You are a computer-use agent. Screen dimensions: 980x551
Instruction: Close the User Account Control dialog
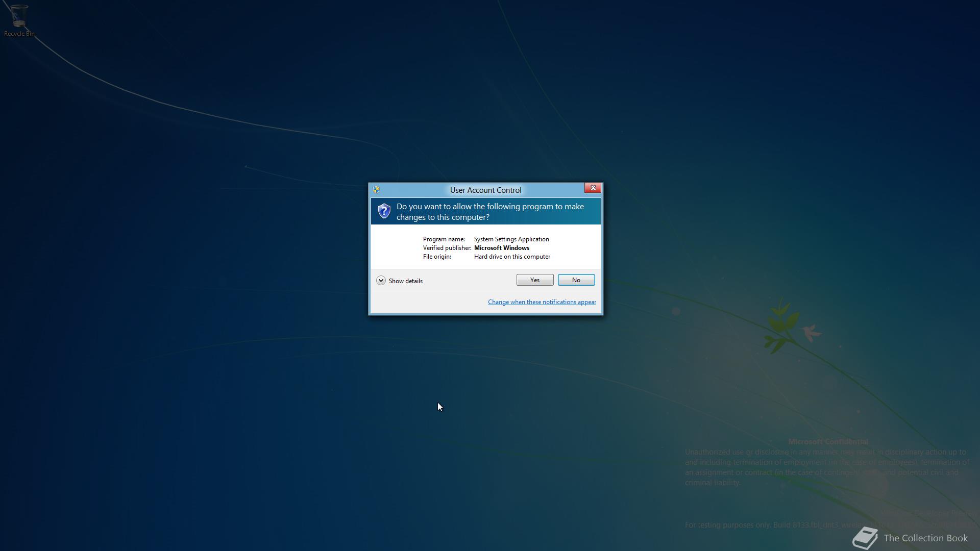click(593, 188)
